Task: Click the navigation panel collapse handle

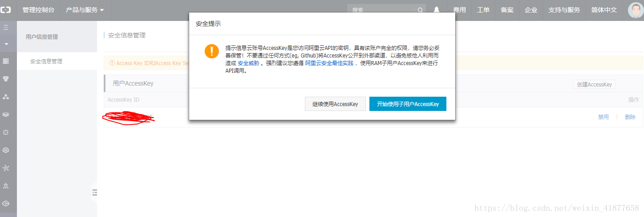Action: 94,192
